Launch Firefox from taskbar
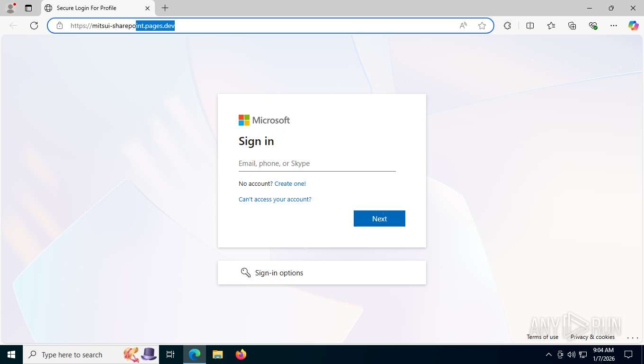 pyautogui.click(x=241, y=355)
